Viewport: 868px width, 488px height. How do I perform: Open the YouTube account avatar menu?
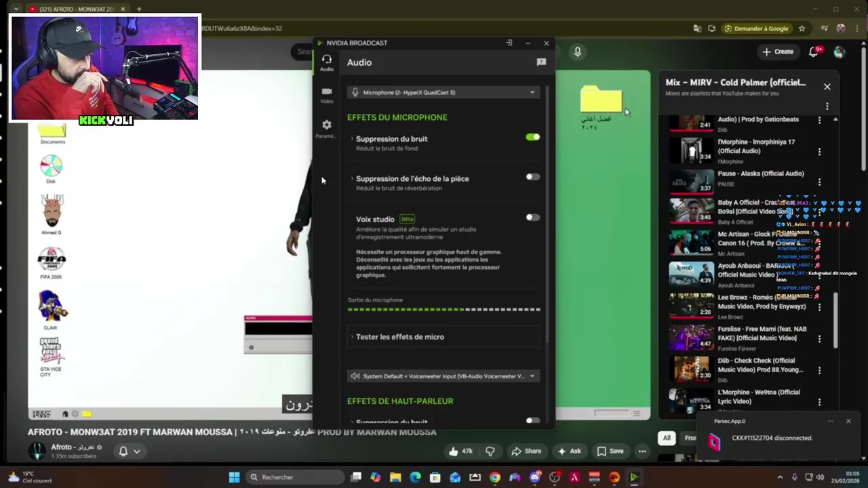(x=840, y=52)
